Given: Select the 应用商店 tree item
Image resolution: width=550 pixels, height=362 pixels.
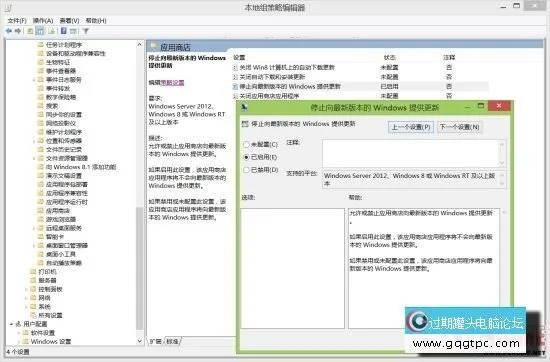Looking at the screenshot, I should (58, 211).
